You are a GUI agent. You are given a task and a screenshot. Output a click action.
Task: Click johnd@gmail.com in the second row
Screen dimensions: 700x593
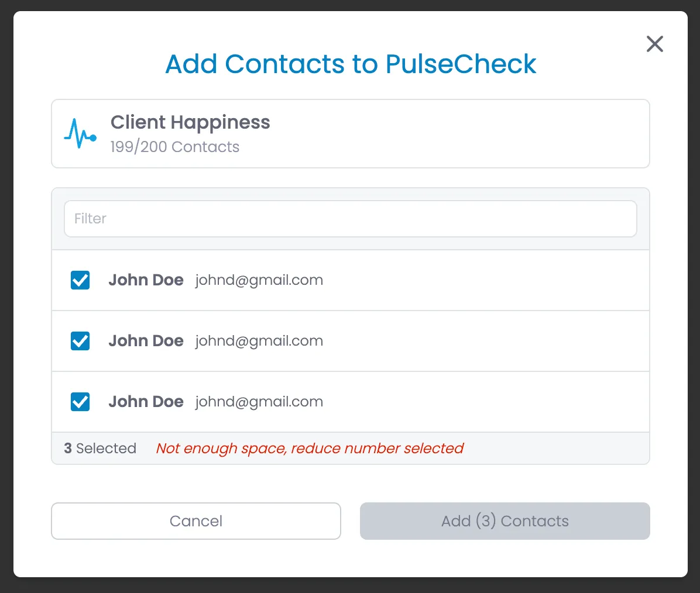[259, 341]
